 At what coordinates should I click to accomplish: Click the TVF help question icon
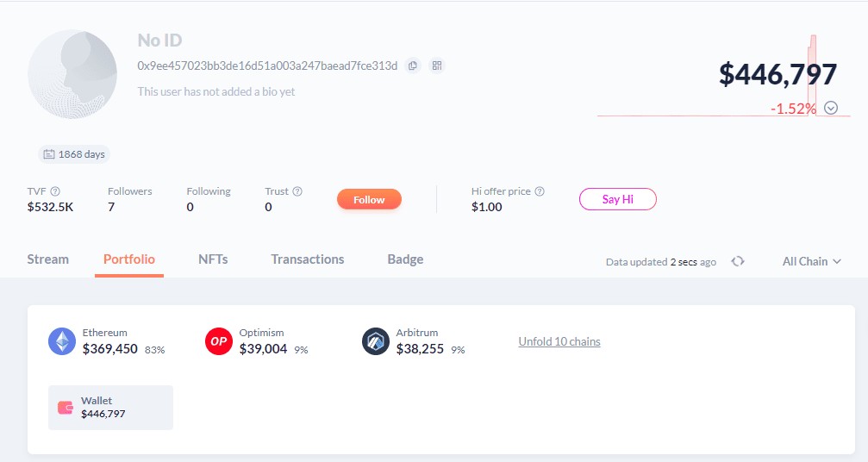(x=55, y=191)
